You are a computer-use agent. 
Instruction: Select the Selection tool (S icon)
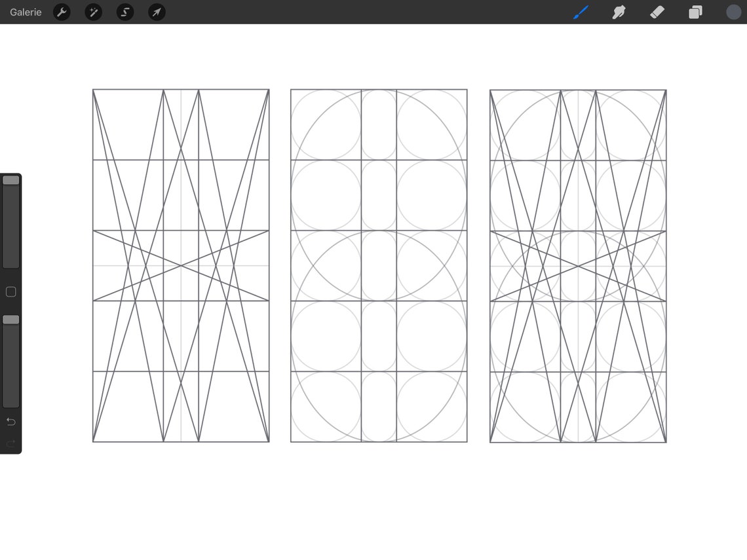125,12
